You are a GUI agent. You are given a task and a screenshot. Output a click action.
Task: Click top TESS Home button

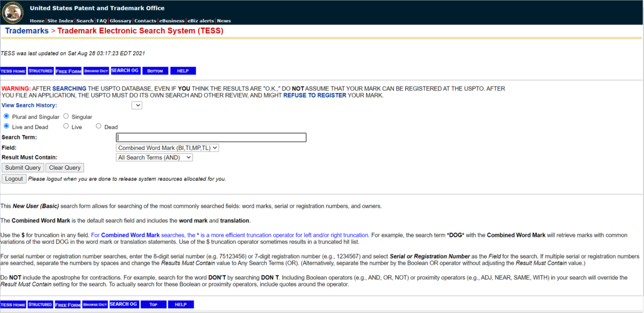13,71
